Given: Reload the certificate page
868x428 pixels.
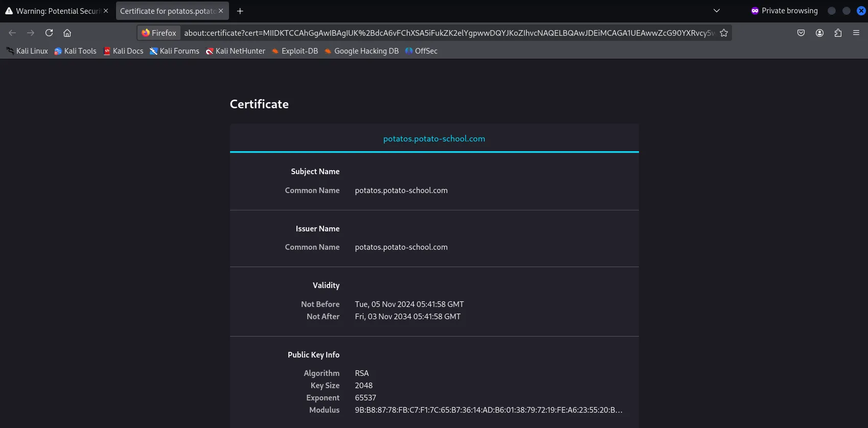Looking at the screenshot, I should tap(49, 33).
